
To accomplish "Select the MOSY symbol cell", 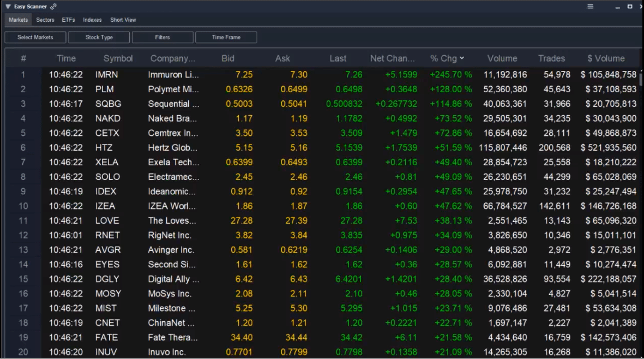I will (x=109, y=294).
